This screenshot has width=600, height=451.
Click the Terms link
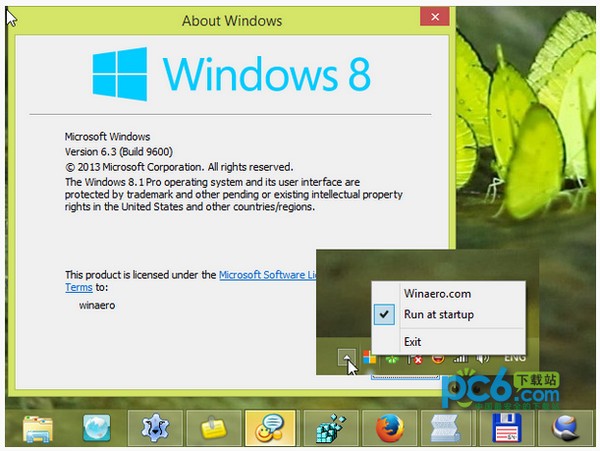(x=79, y=287)
